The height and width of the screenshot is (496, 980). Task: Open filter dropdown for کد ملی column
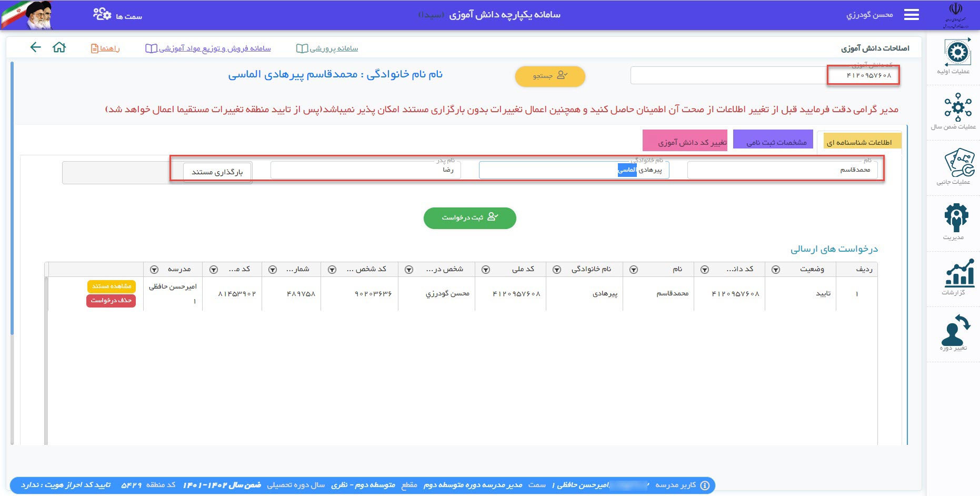click(x=486, y=270)
